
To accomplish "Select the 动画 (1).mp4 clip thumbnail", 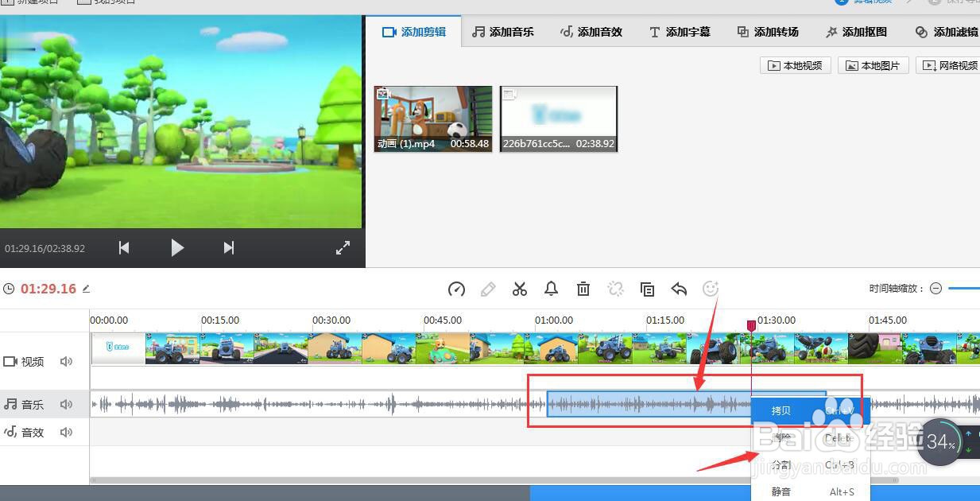I will (x=433, y=119).
